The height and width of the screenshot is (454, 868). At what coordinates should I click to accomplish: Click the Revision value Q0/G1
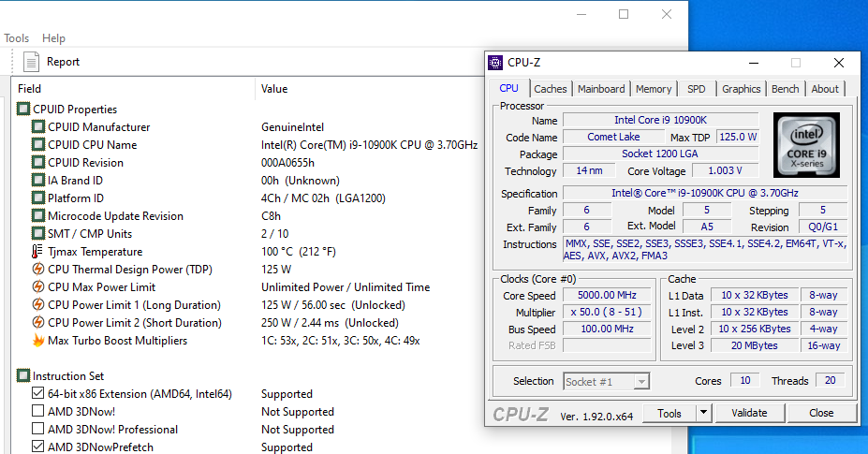[823, 227]
